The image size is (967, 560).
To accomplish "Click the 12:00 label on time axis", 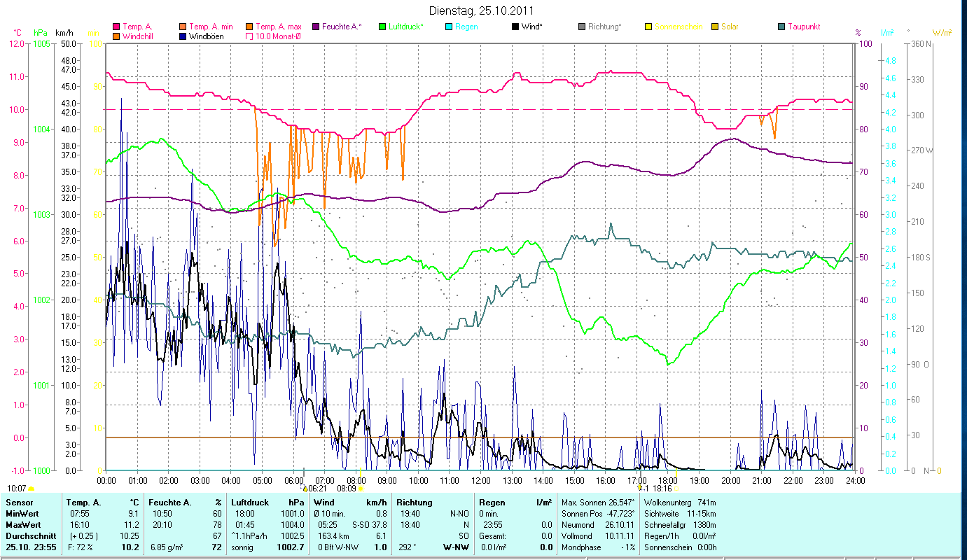I will tap(481, 480).
